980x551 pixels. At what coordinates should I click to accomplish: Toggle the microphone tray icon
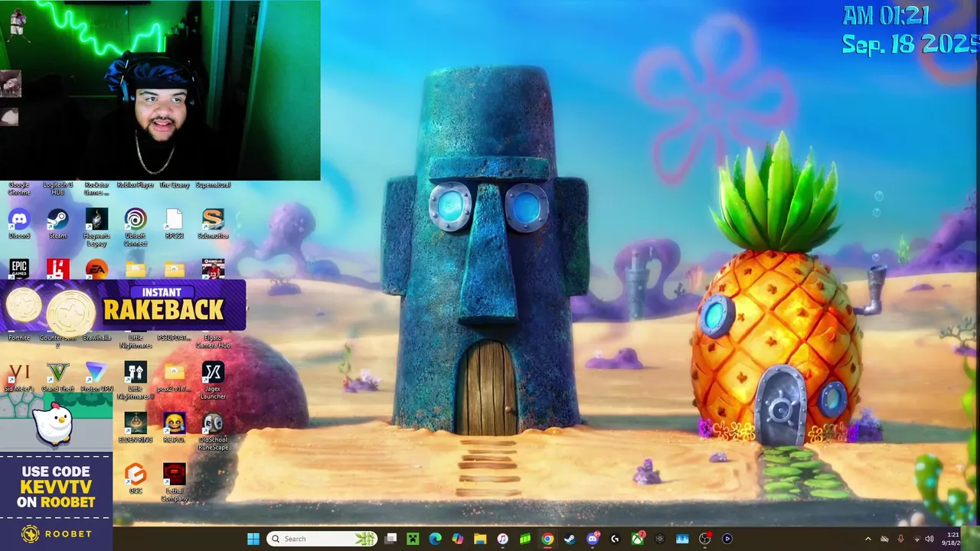(x=900, y=539)
